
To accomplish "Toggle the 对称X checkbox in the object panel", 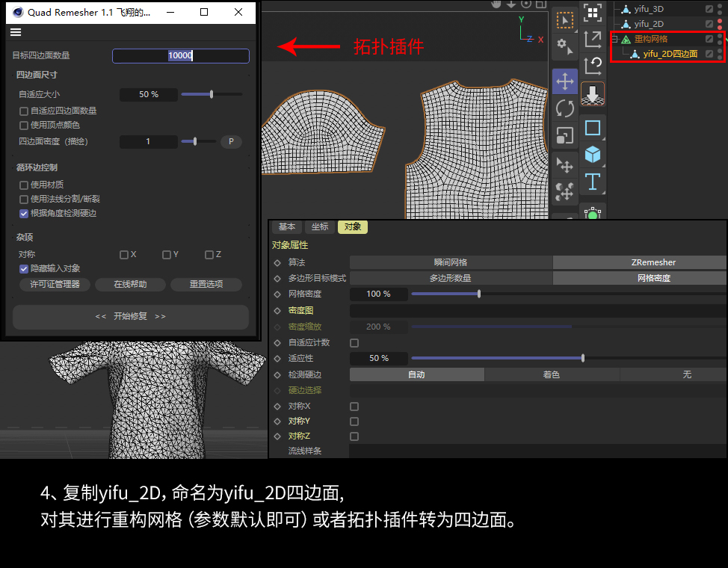I will point(354,407).
